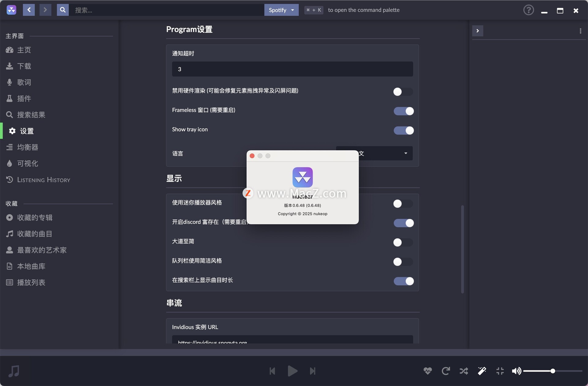Click the ⌘ + K shortcut hint
Image resolution: width=588 pixels, height=386 pixels.
tap(314, 10)
